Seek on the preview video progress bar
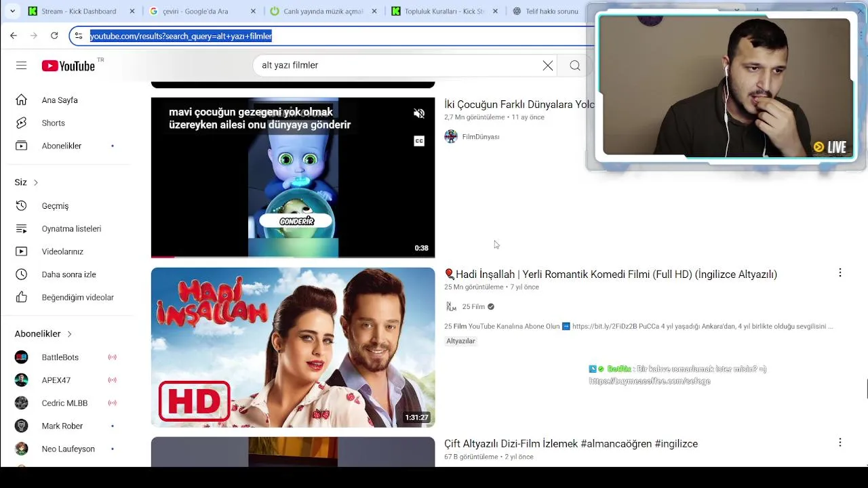The height and width of the screenshot is (488, 868). (293, 257)
